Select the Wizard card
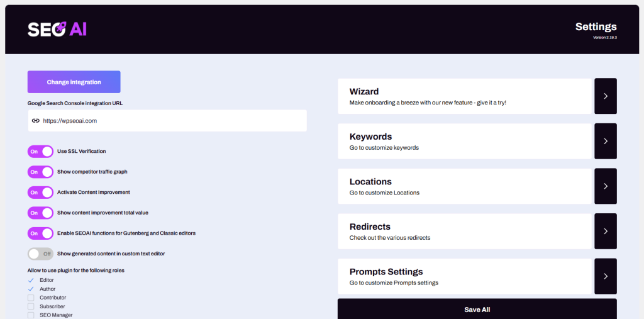The width and height of the screenshot is (644, 319). tap(465, 96)
